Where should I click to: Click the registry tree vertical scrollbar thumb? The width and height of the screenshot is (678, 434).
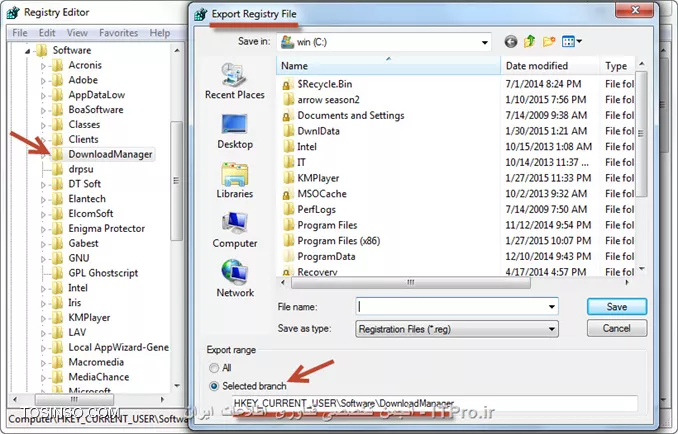[x=176, y=181]
